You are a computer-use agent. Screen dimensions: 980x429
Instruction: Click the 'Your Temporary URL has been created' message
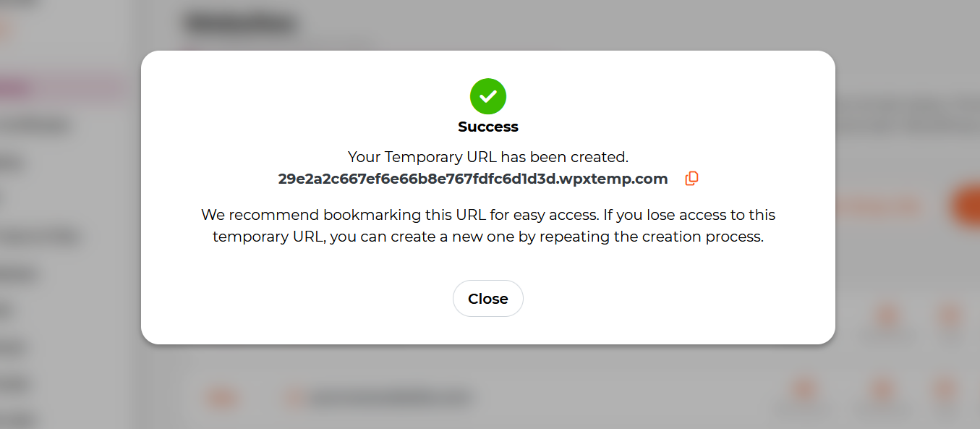coord(488,157)
